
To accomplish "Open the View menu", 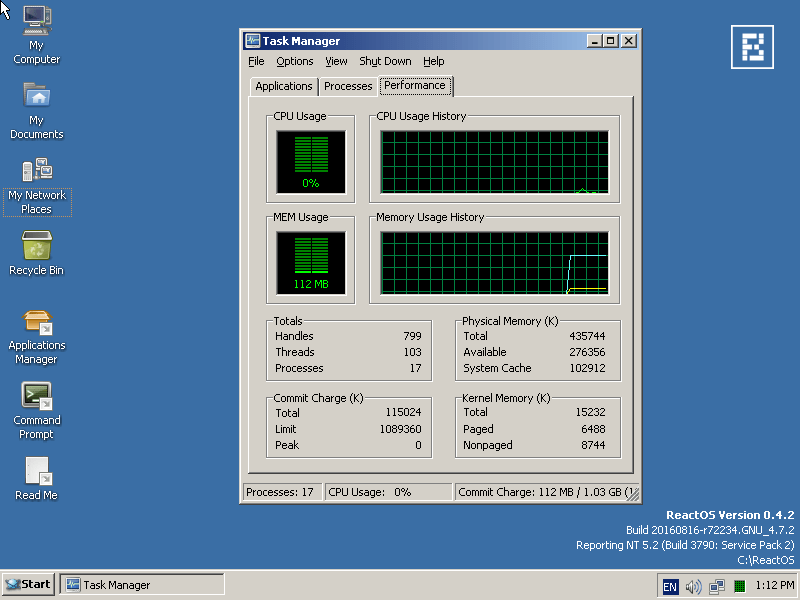I will point(336,61).
